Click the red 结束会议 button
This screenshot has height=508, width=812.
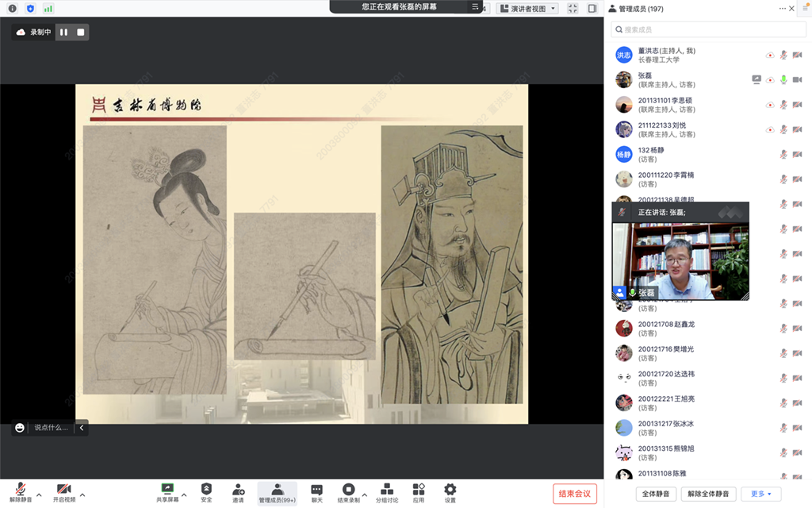coord(575,494)
